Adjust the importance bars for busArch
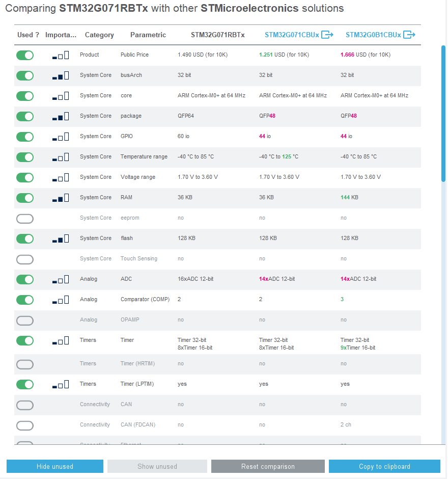 click(61, 76)
